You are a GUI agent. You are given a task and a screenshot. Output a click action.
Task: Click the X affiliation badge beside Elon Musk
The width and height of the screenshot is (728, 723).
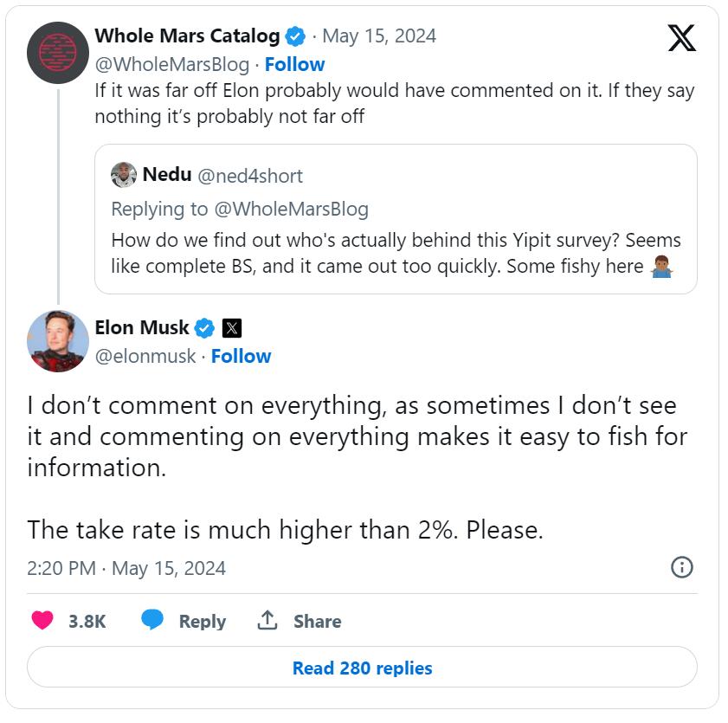click(231, 328)
